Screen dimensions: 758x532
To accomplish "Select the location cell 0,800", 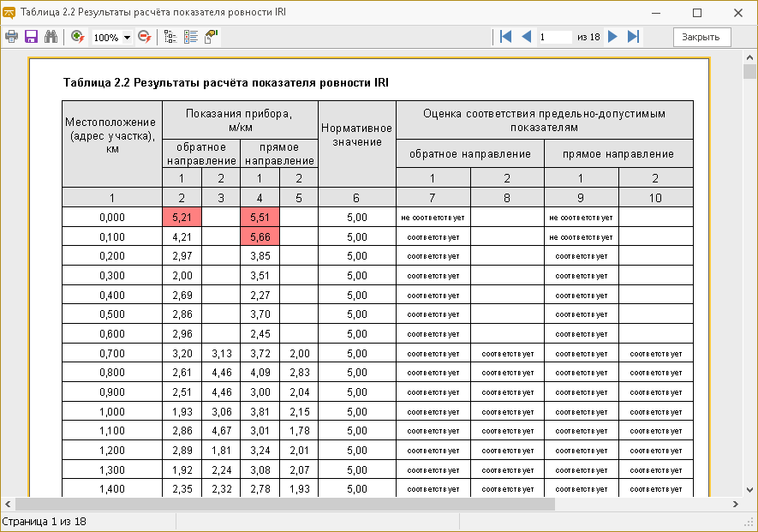I will tap(112, 373).
